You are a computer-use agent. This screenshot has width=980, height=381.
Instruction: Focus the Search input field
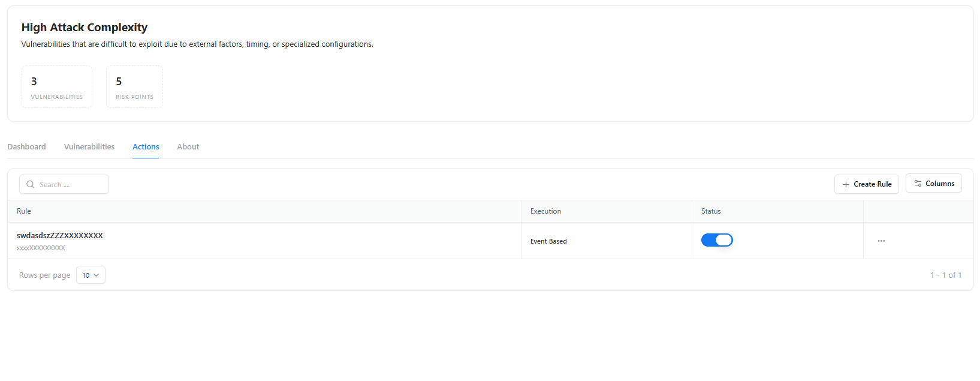(x=64, y=184)
